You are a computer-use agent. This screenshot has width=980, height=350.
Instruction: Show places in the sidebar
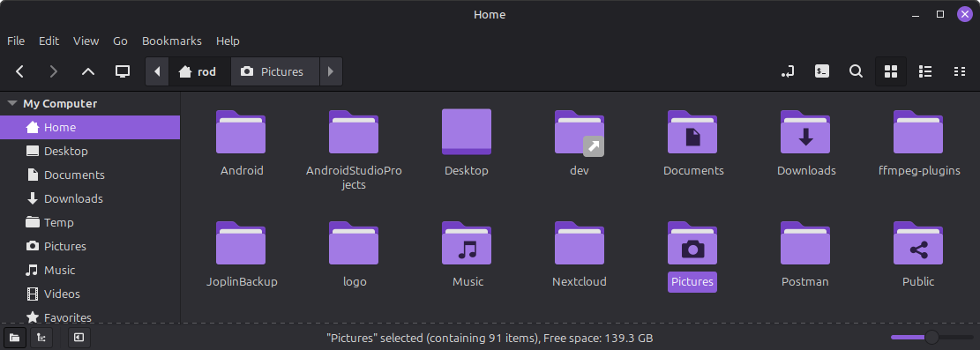14,338
